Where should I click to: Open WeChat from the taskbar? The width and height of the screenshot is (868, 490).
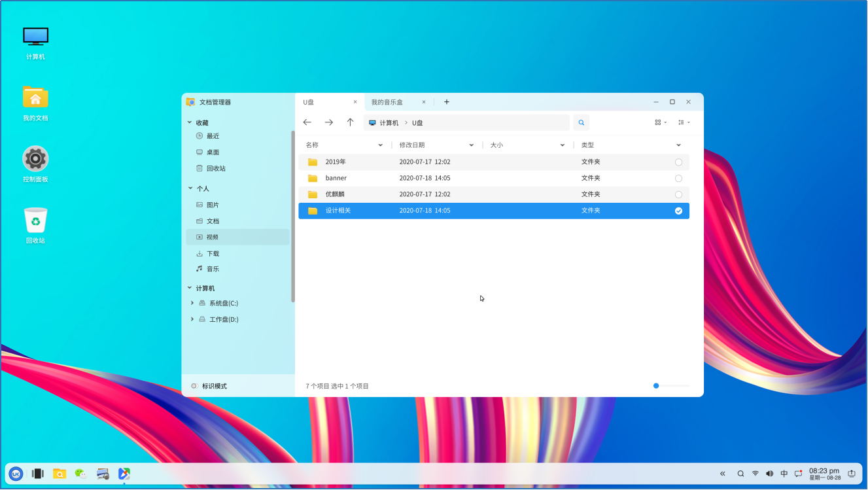pos(80,474)
